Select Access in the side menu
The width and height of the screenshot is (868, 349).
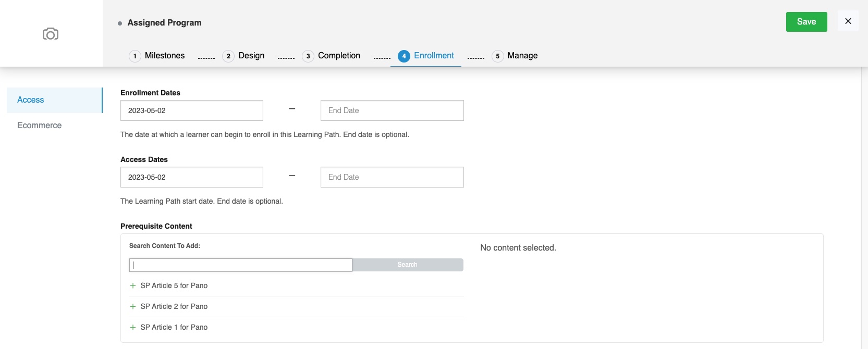[55, 100]
